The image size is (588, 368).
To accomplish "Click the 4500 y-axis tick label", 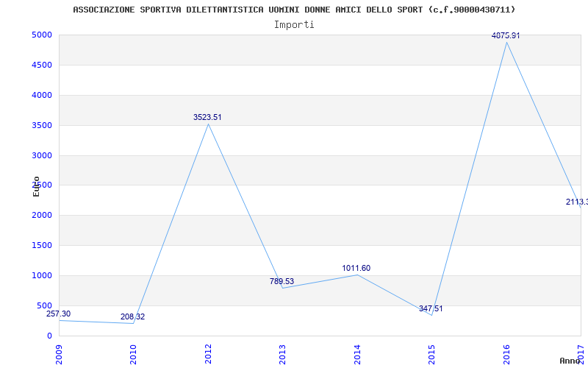I will point(42,65).
